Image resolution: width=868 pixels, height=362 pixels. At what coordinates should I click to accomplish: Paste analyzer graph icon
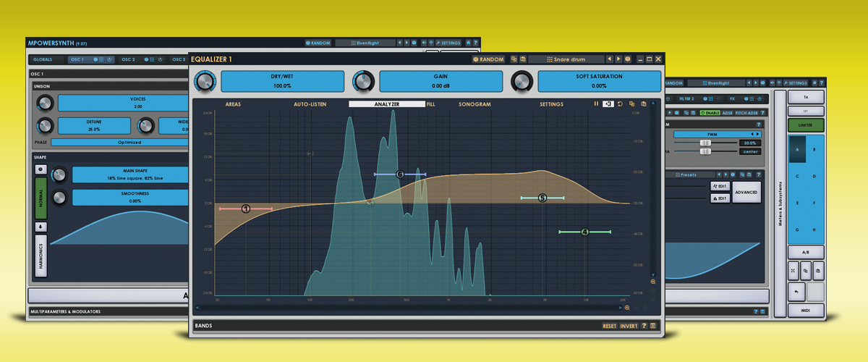point(643,104)
